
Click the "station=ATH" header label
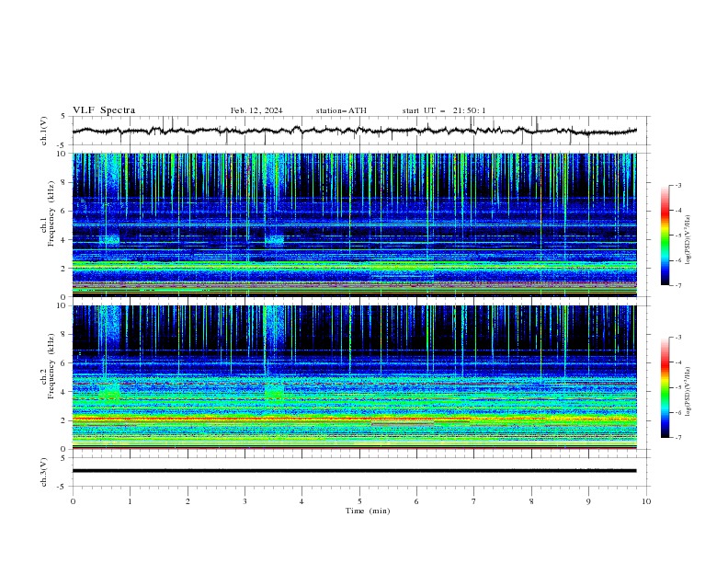(341, 110)
